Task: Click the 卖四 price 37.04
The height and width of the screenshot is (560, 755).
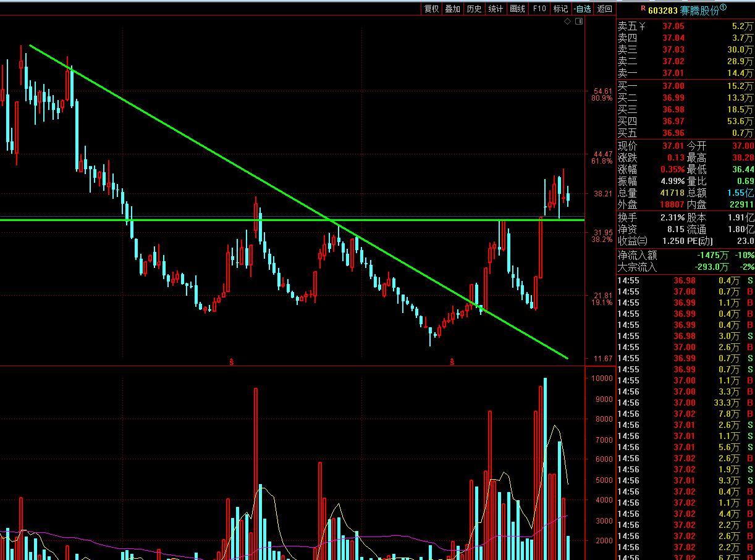Action: coord(673,38)
